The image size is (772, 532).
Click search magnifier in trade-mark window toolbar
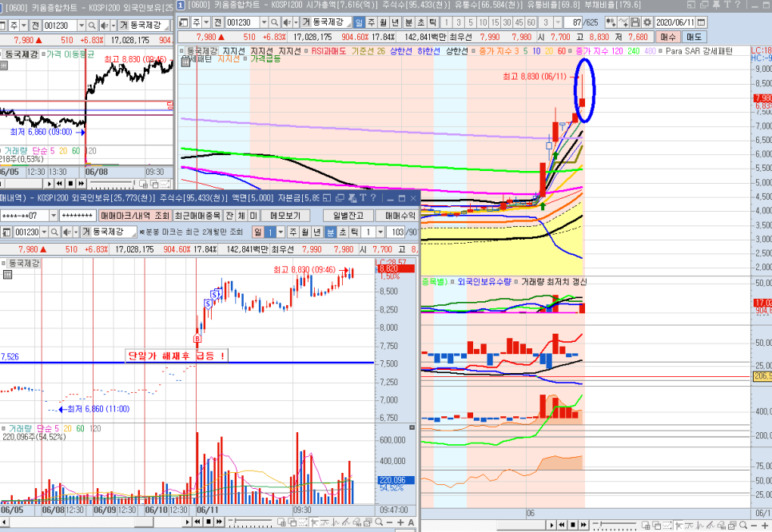[54, 232]
